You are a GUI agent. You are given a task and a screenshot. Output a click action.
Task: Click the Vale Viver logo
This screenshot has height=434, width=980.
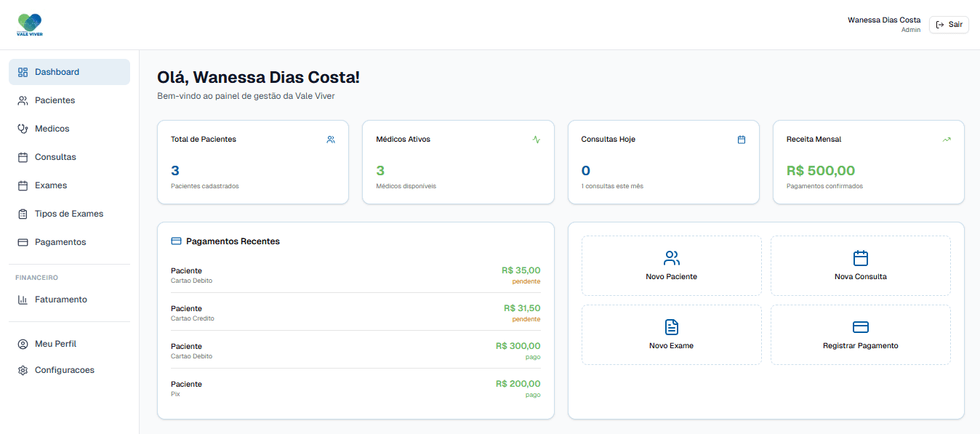[x=30, y=25]
